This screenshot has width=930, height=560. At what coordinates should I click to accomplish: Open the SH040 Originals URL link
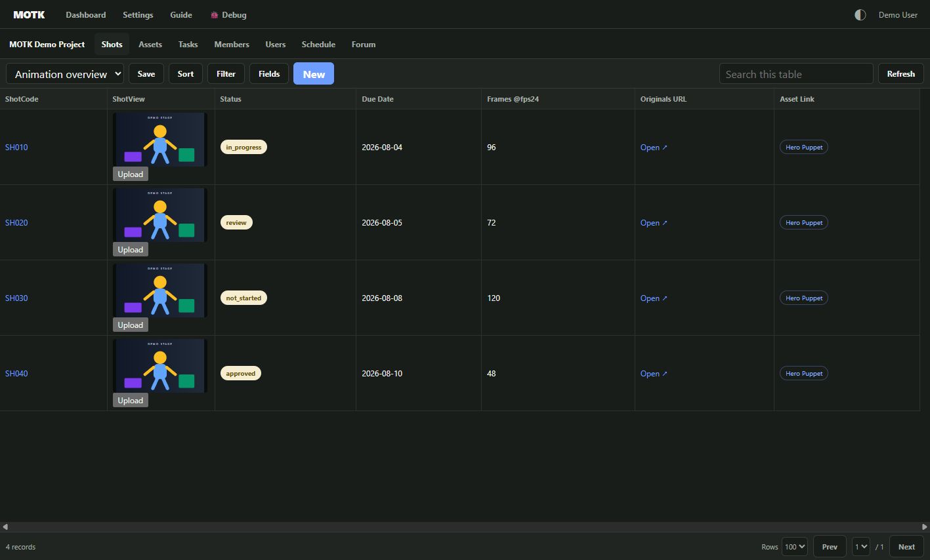654,374
